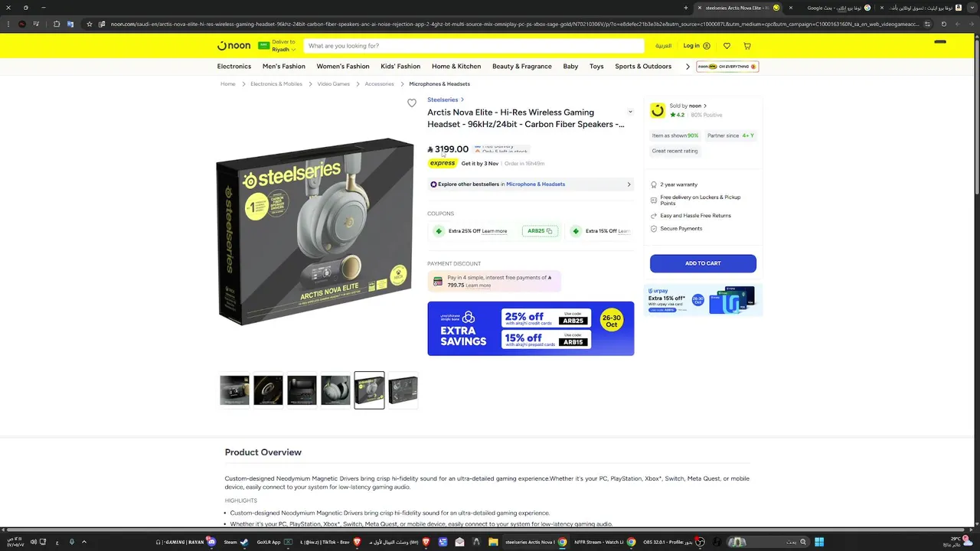Expand the product title with the chevron
The width and height of the screenshot is (980, 551).
click(630, 112)
